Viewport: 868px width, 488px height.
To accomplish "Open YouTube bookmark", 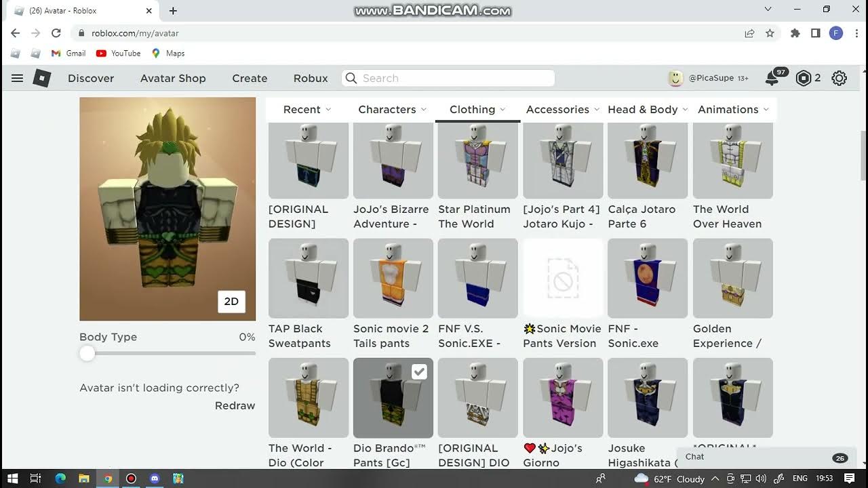I will click(x=118, y=54).
